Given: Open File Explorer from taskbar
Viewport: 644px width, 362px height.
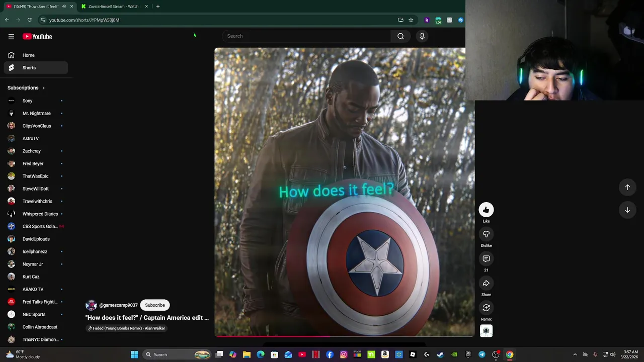Looking at the screenshot, I should 247,354.
